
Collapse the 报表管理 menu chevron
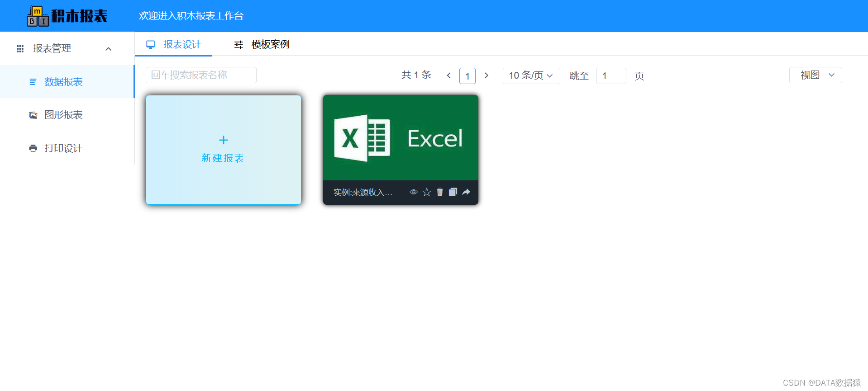tap(108, 49)
